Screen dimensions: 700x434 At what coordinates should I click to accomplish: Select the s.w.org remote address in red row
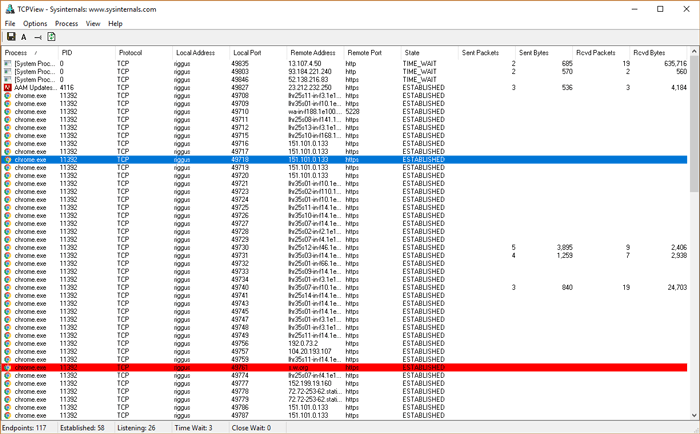coord(298,367)
